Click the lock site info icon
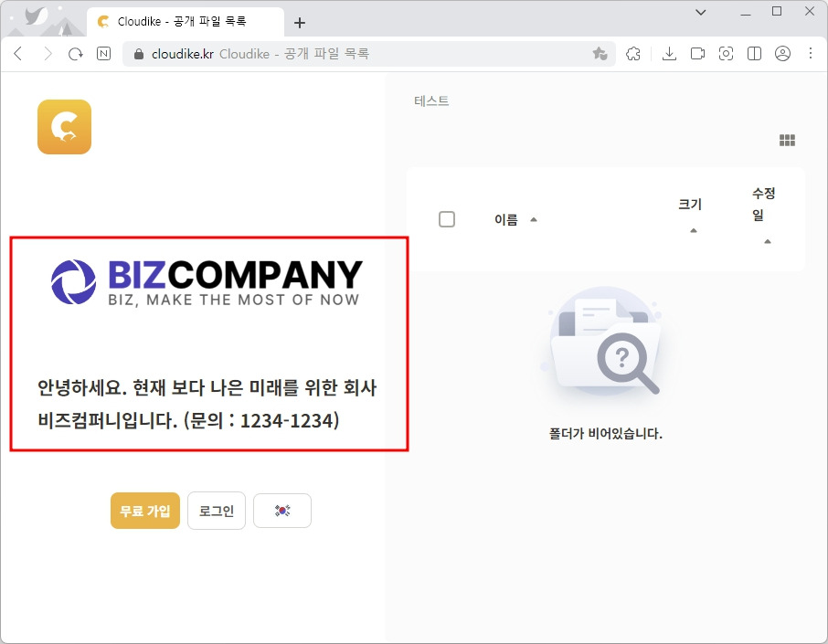This screenshot has width=828, height=644. [138, 54]
